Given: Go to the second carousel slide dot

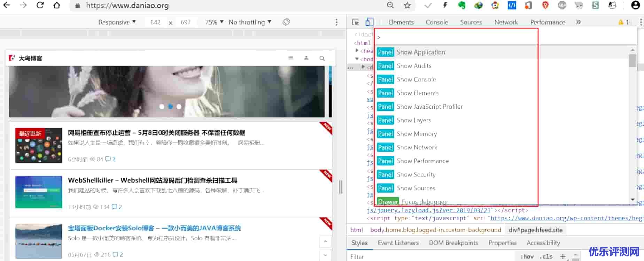Looking at the screenshot, I should (x=170, y=106).
